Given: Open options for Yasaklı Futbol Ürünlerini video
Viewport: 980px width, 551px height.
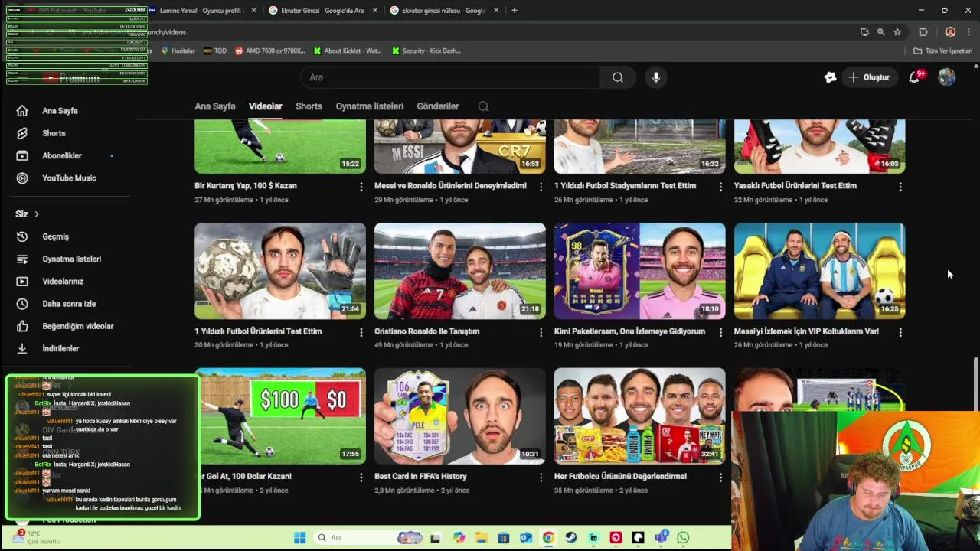Looking at the screenshot, I should coord(900,187).
